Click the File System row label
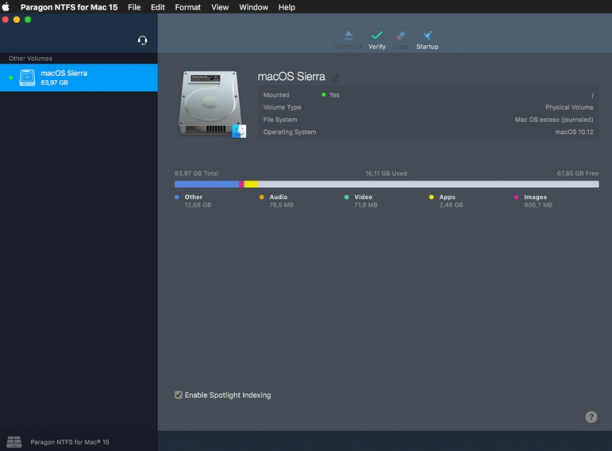Image resolution: width=612 pixels, height=451 pixels. 280,120
